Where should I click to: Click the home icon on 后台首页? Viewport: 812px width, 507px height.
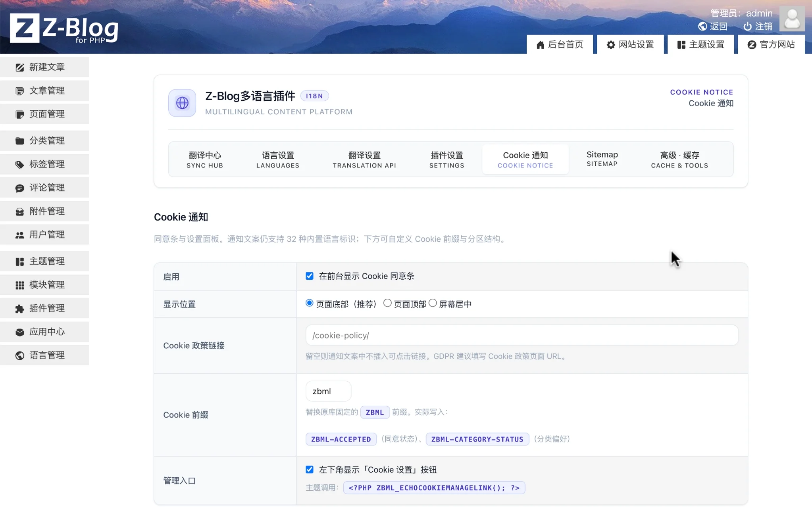(x=540, y=45)
